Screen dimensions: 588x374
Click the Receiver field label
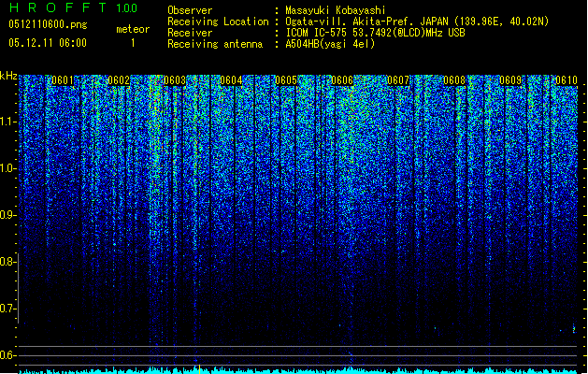[x=190, y=33]
